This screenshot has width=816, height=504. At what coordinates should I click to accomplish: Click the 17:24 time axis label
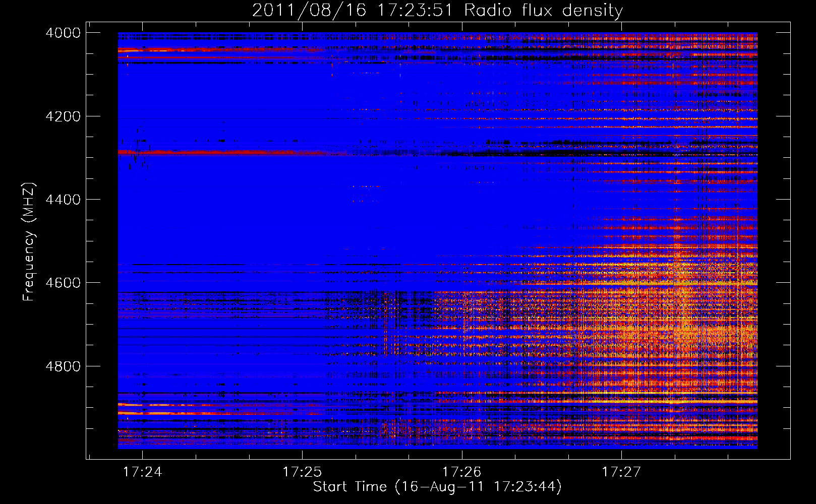pyautogui.click(x=143, y=472)
